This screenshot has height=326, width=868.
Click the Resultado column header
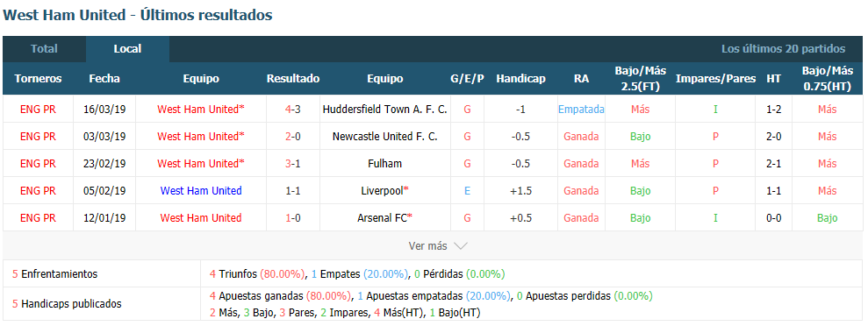[x=293, y=79]
